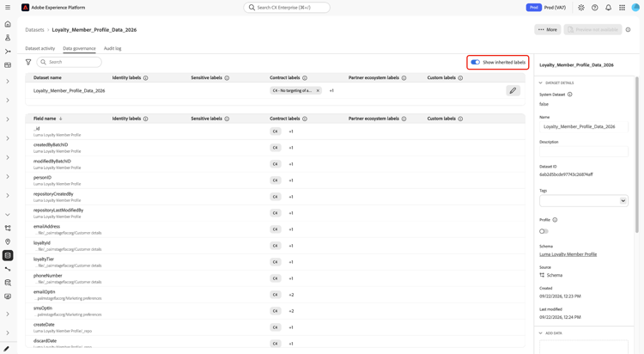
Task: Select the phoneNumber field row
Action: coord(275,278)
